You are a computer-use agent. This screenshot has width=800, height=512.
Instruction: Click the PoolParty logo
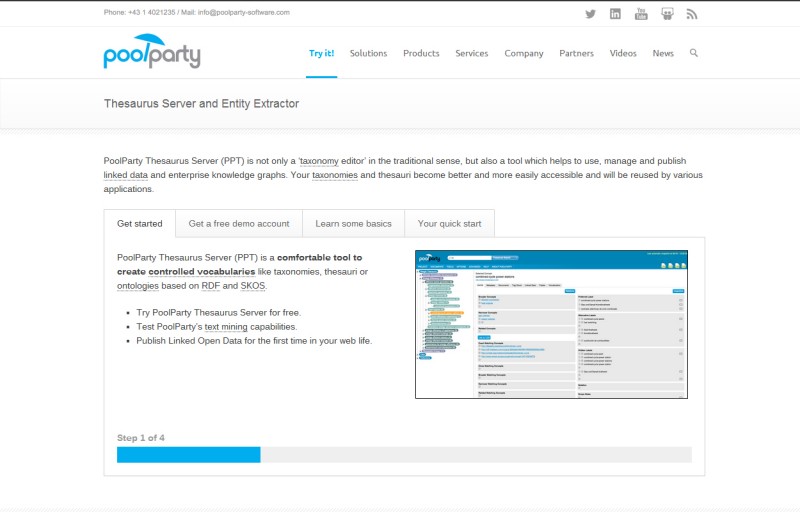[x=152, y=52]
